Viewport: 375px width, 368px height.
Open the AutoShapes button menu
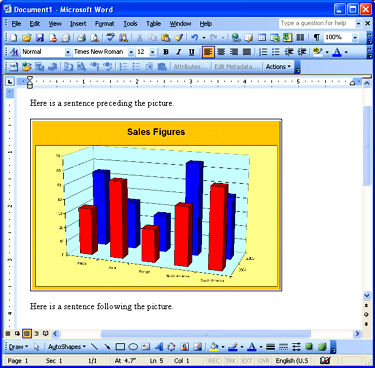tap(67, 347)
